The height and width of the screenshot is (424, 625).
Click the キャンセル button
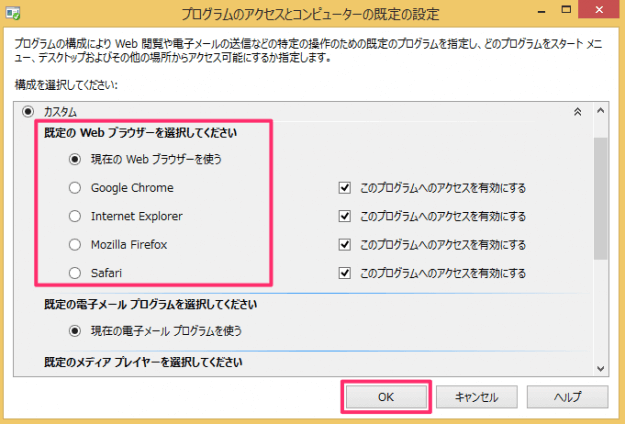tap(477, 397)
